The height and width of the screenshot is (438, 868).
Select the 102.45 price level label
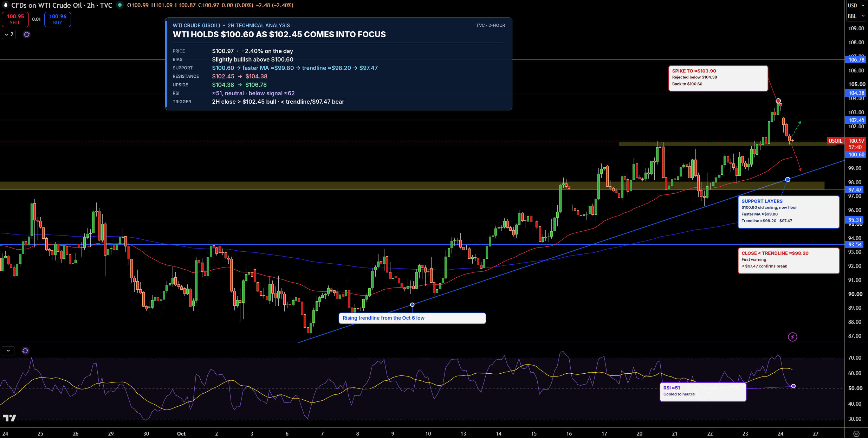(x=856, y=120)
